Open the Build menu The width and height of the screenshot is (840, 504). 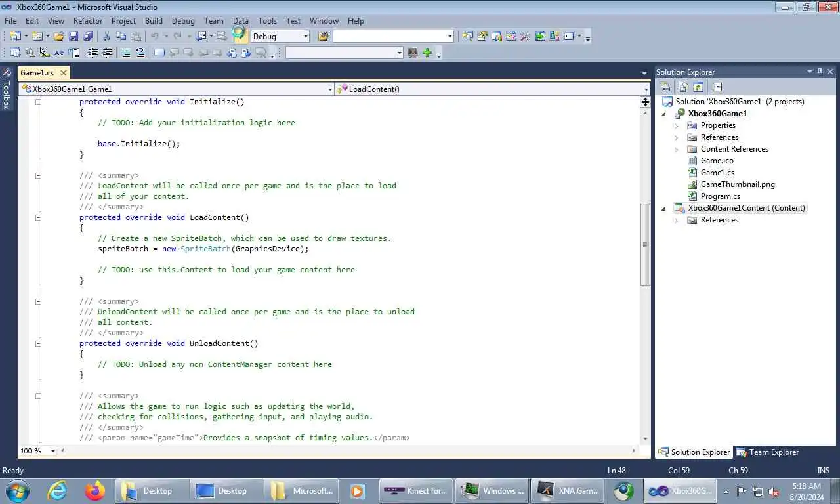click(x=154, y=20)
